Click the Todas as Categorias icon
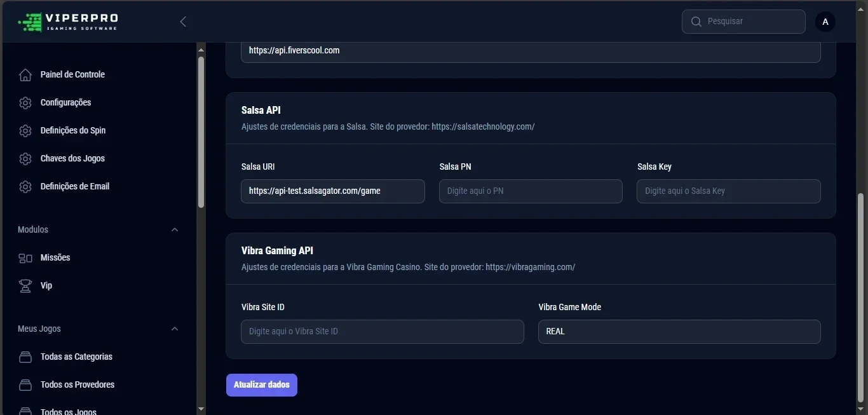This screenshot has height=415, width=868. pyautogui.click(x=25, y=357)
